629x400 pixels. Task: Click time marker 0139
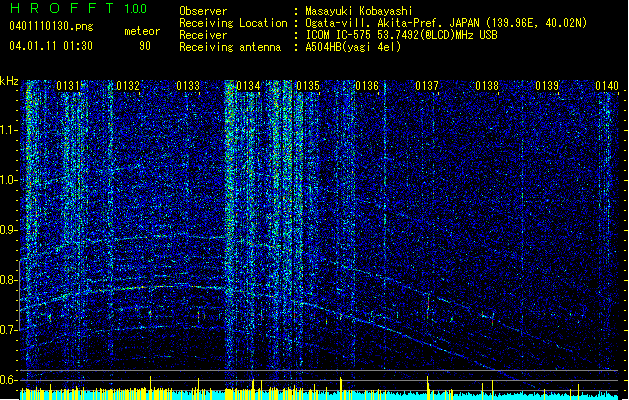[x=547, y=86]
